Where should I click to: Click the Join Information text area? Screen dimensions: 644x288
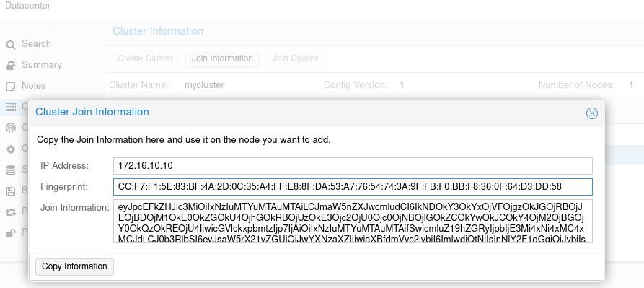coord(353,221)
